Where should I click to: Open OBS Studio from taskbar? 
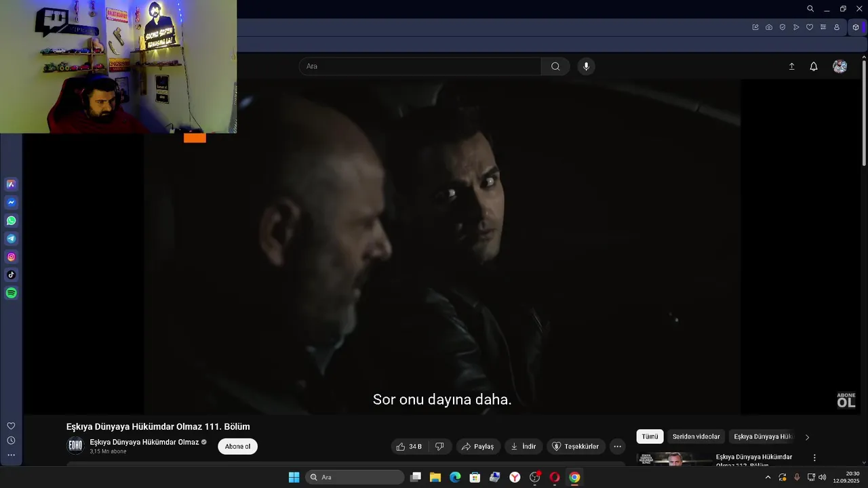(534, 477)
